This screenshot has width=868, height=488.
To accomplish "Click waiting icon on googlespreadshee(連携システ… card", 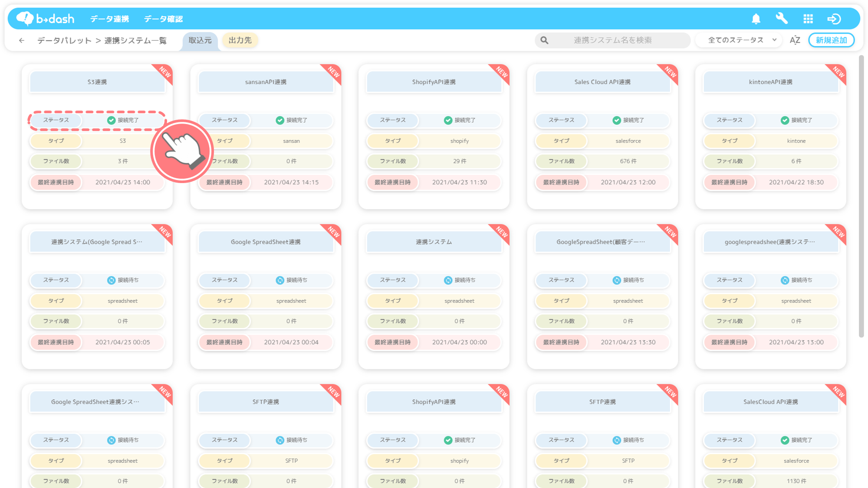I will pos(785,280).
